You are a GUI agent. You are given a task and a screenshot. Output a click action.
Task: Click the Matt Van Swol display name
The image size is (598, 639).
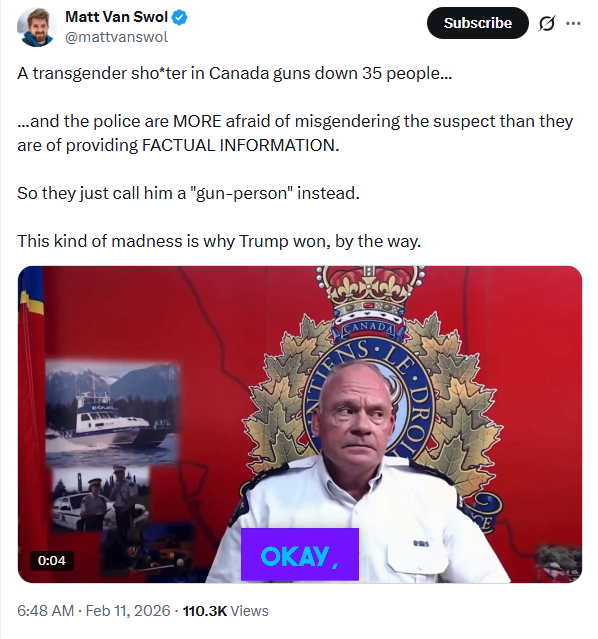point(117,17)
